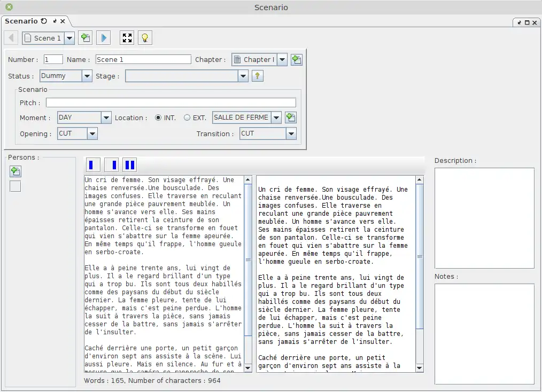Add a new location icon
The image size is (542, 392).
[290, 117]
